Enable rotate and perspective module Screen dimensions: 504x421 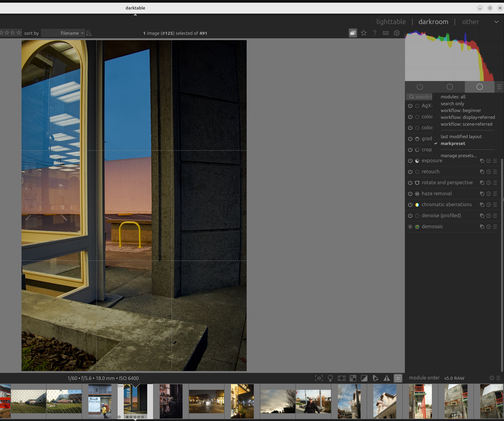[x=410, y=183]
